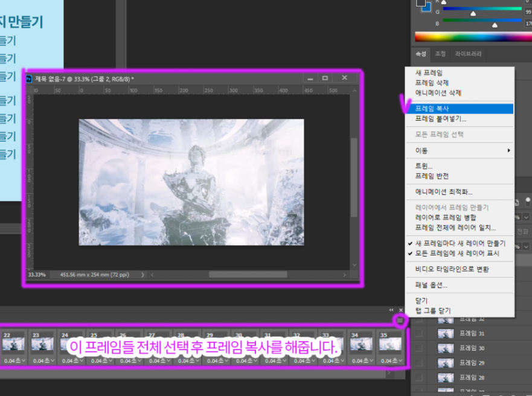Choose 프레임 붙여넣기... menu entry
This screenshot has width=532, height=396.
440,119
